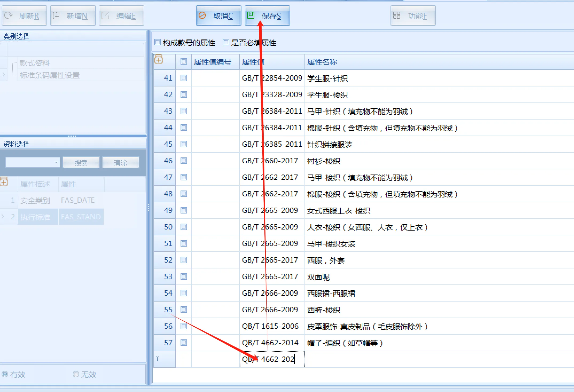
Task: Click the 属性名称 column header
Action: coord(322,62)
